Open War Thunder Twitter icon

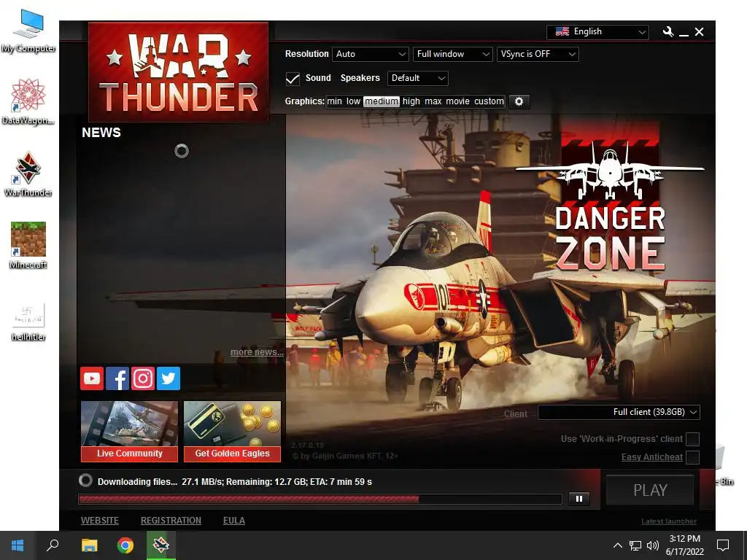pos(169,378)
